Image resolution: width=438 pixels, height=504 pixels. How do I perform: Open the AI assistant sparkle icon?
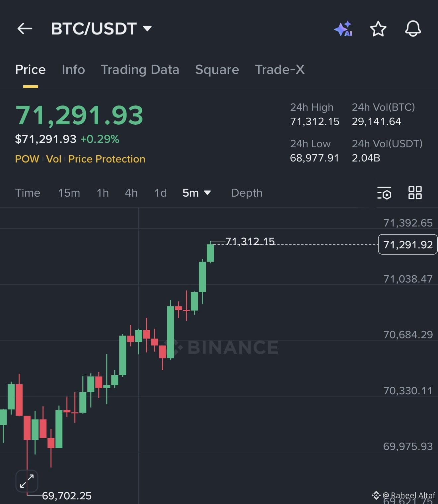[x=343, y=29]
